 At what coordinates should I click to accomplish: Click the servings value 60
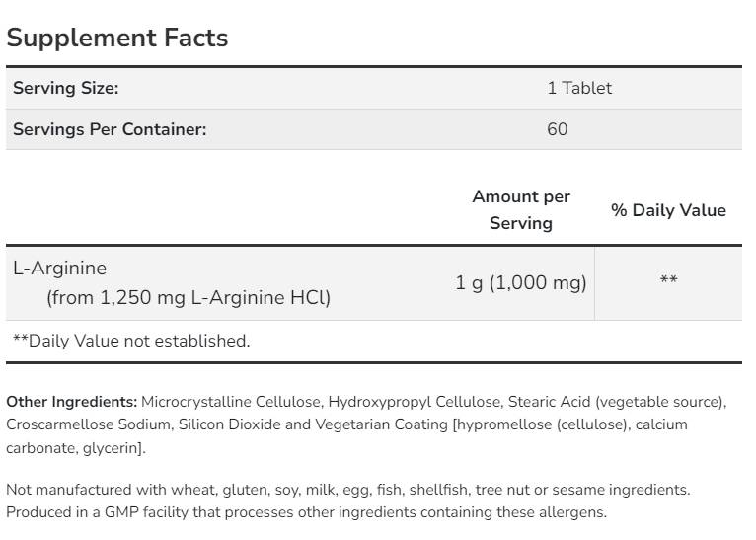(x=557, y=129)
